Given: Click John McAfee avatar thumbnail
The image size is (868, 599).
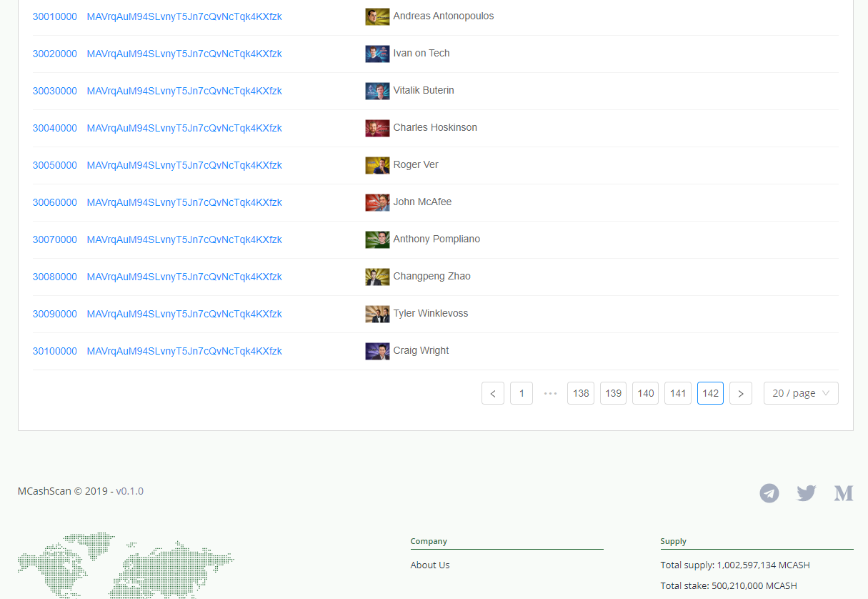Looking at the screenshot, I should 377,202.
